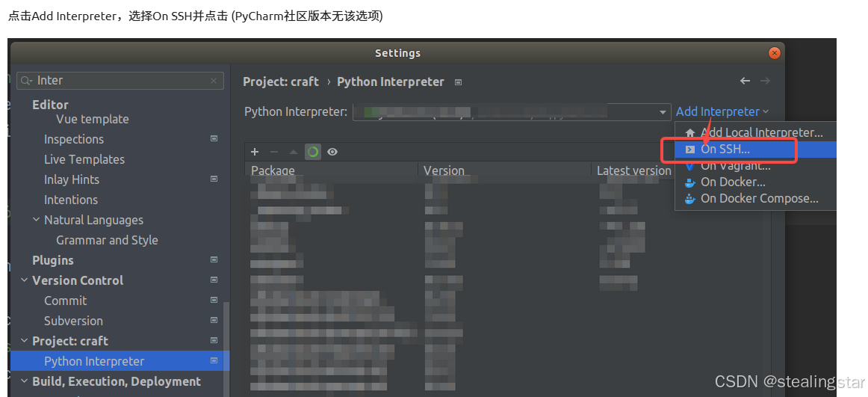Choose Add Local Interpreter from menu
This screenshot has height=397, width=868.
pyautogui.click(x=755, y=133)
